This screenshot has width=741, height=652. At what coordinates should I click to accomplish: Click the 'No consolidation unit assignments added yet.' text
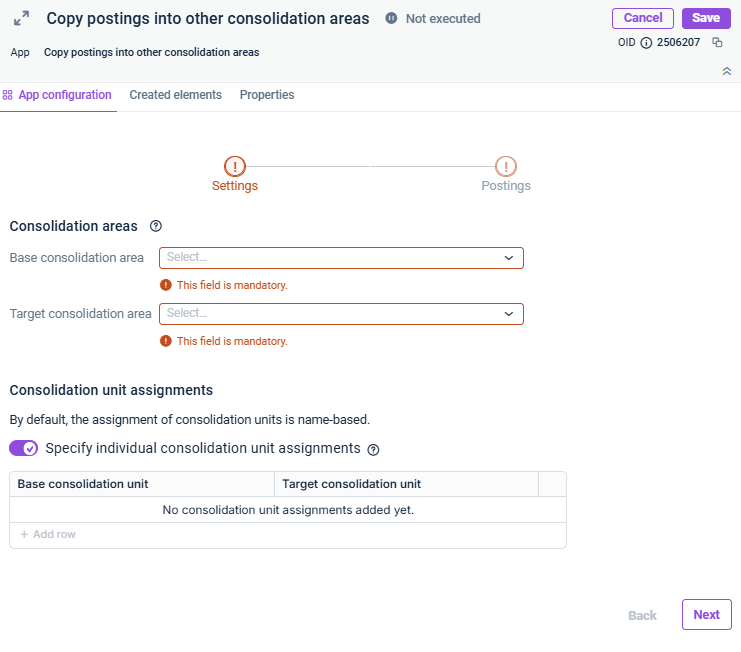pyautogui.click(x=288, y=510)
